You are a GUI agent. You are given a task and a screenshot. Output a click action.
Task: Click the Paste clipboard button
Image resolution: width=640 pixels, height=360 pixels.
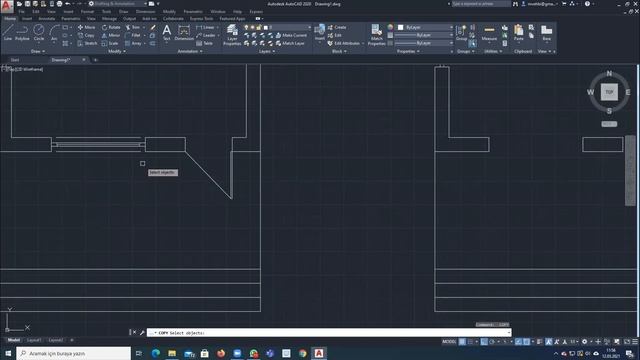click(x=518, y=33)
